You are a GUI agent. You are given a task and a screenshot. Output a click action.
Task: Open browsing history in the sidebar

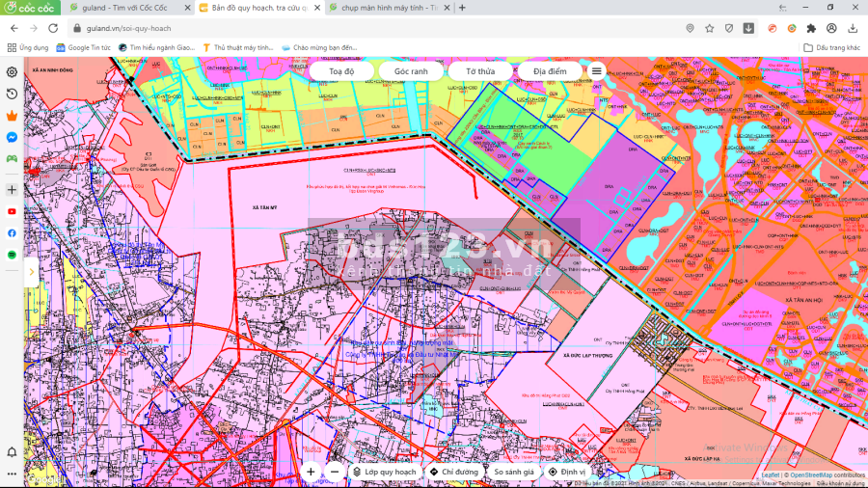tap(12, 95)
